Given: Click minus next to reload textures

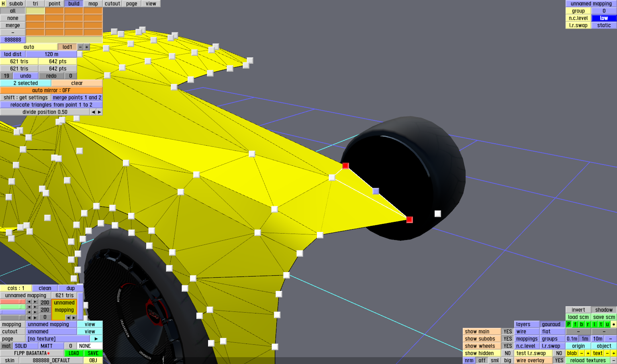Looking at the screenshot, I should point(613,360).
